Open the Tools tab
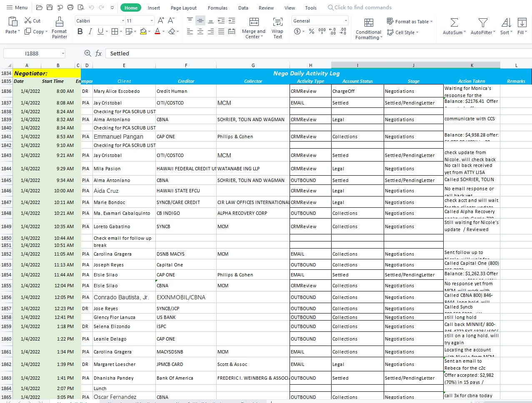Image resolution: width=532 pixels, height=403 pixels. point(311,8)
